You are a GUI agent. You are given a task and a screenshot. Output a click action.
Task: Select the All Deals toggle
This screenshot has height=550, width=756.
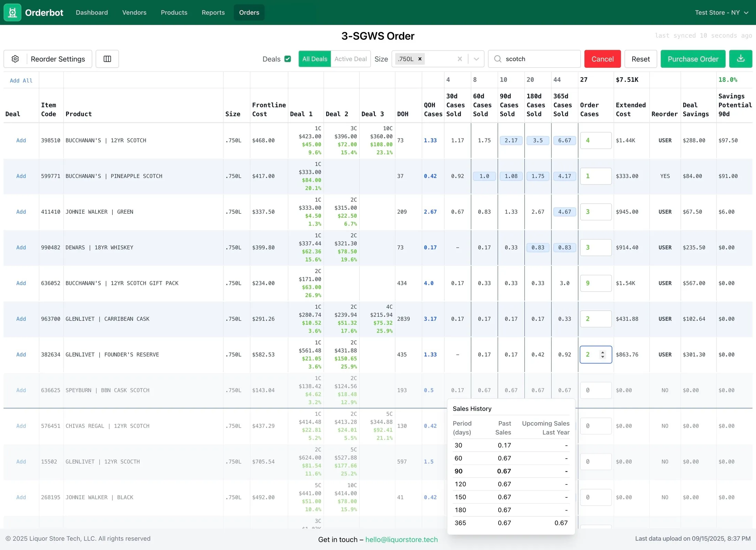[315, 59]
